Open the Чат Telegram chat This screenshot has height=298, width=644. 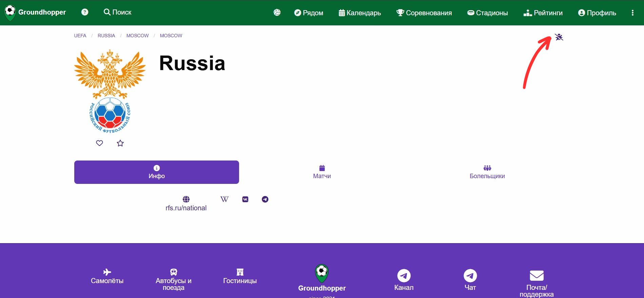470,280
